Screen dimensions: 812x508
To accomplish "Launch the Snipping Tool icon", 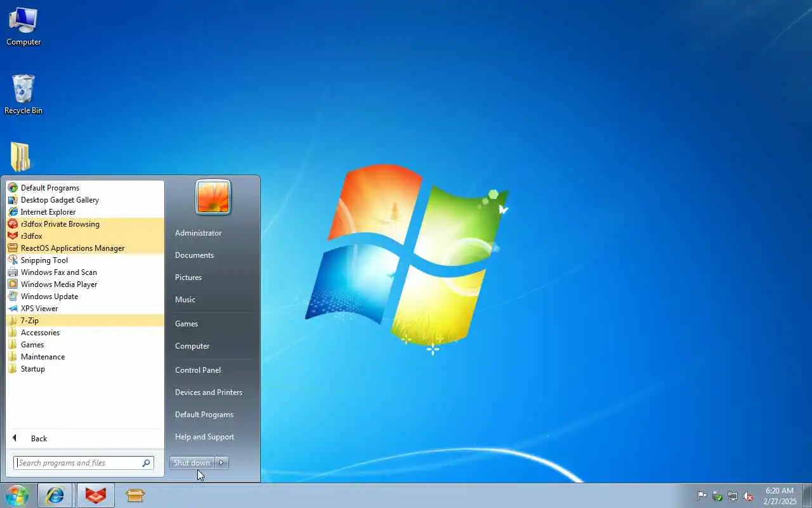I will tap(13, 260).
